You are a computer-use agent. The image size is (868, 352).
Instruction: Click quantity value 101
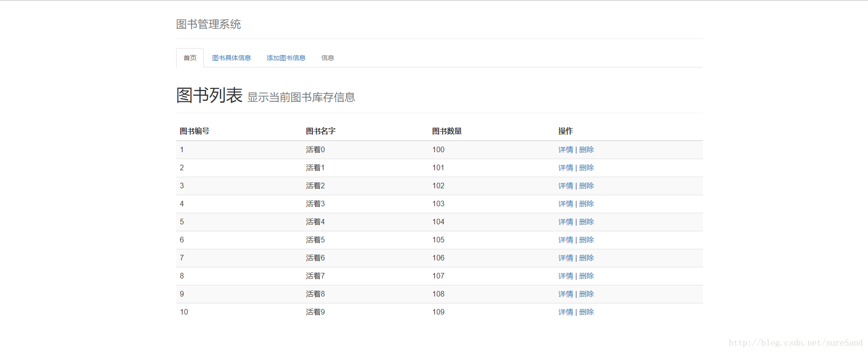pos(438,168)
